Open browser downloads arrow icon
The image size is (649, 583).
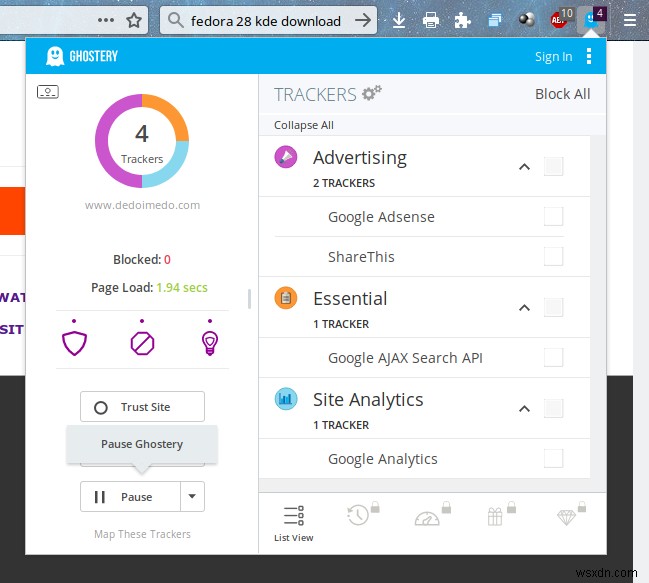(x=399, y=20)
